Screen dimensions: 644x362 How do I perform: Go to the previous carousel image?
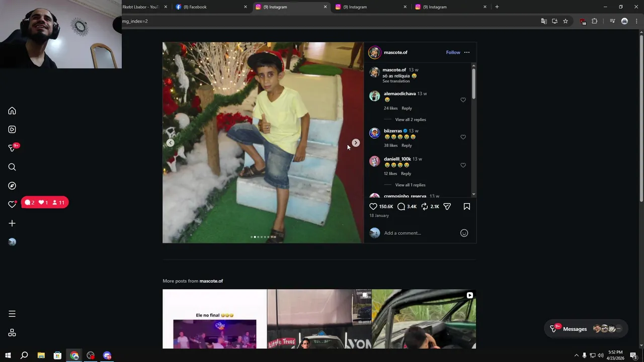coord(171,143)
